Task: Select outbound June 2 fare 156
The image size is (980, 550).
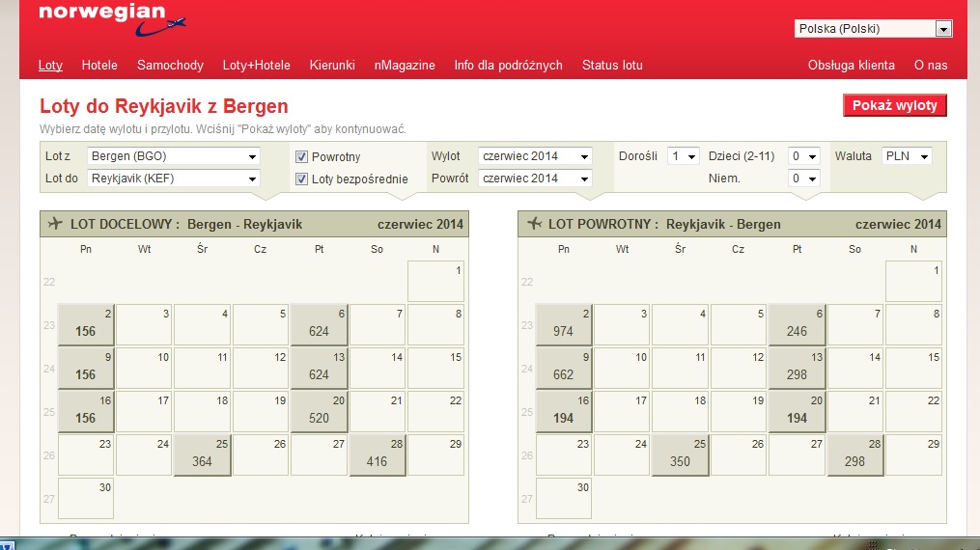Action: (86, 324)
